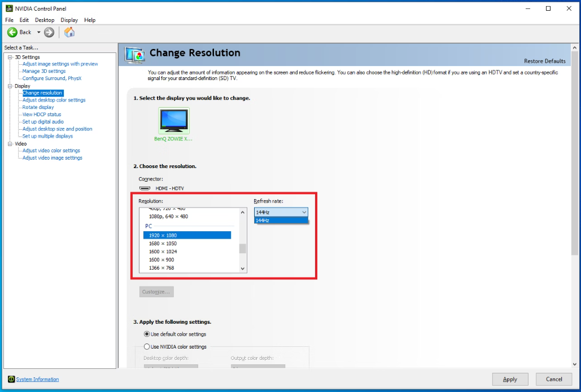The height and width of the screenshot is (392, 581).
Task: Open View HDCP status task
Action: click(x=42, y=114)
